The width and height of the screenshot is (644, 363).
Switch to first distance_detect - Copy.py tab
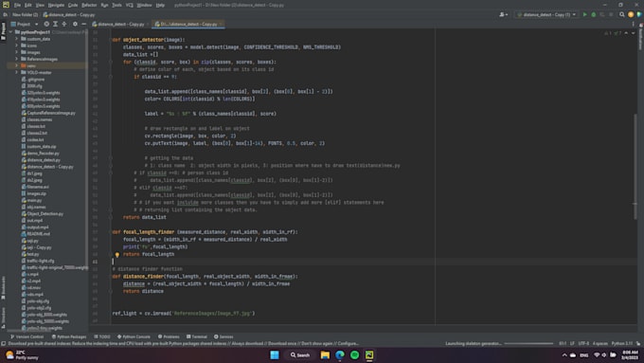tap(121, 25)
